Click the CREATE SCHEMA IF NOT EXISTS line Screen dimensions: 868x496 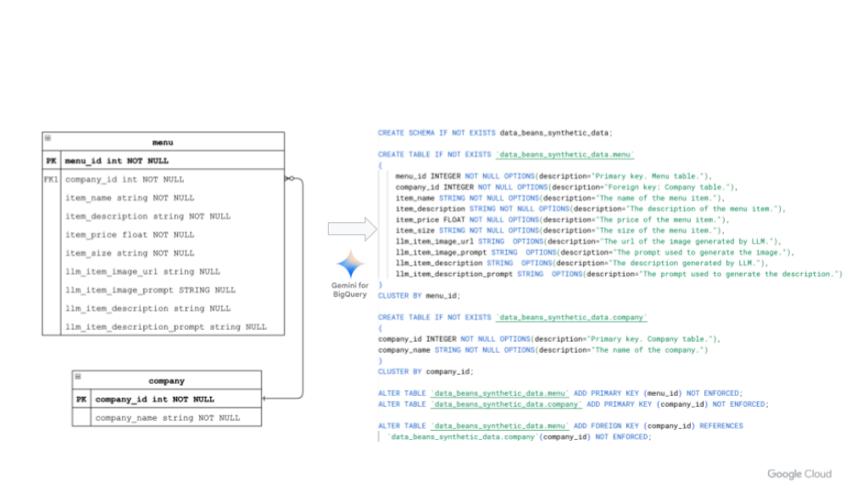click(494, 133)
